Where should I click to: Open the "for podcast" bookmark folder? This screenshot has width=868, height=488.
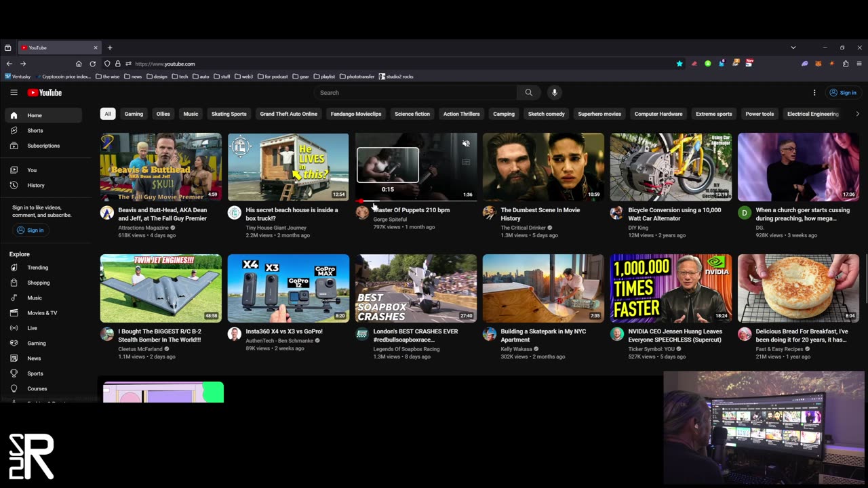pos(272,77)
